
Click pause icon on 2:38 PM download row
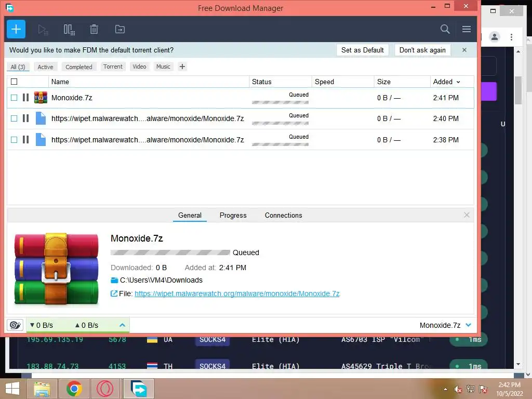pyautogui.click(x=26, y=139)
